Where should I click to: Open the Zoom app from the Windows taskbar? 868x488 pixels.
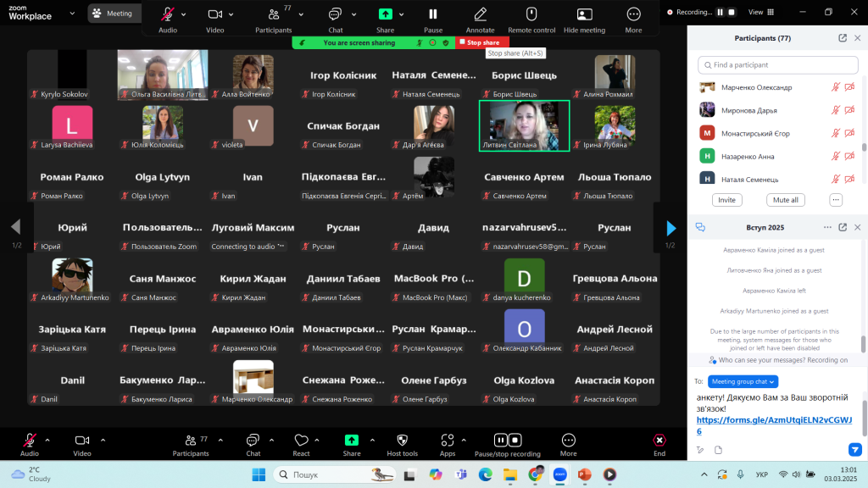tap(559, 474)
